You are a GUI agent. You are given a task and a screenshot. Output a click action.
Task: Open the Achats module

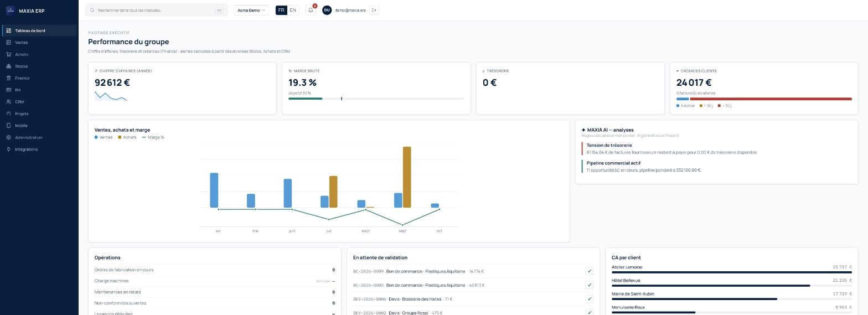tap(39, 54)
